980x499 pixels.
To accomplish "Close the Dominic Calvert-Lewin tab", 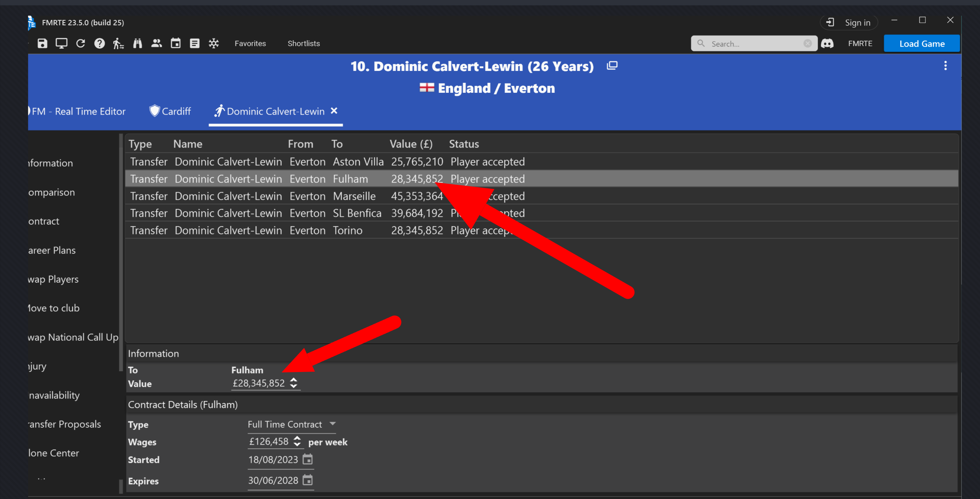I will point(334,110).
